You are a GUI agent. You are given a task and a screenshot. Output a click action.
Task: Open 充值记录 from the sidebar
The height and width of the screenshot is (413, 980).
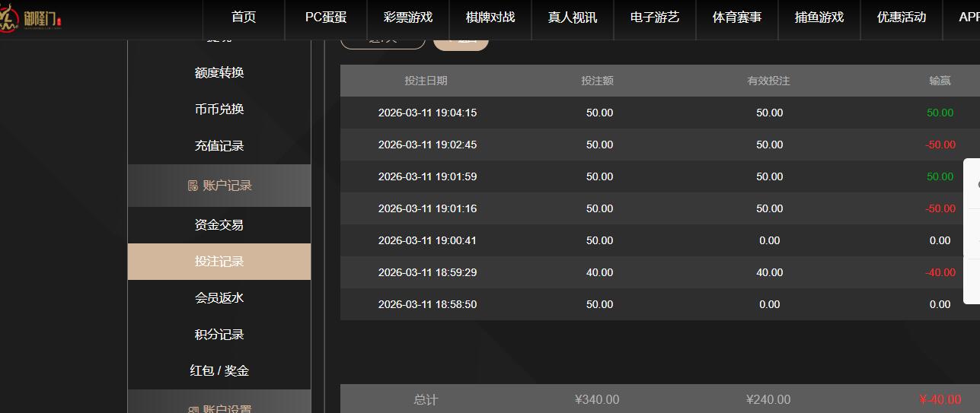coord(219,146)
